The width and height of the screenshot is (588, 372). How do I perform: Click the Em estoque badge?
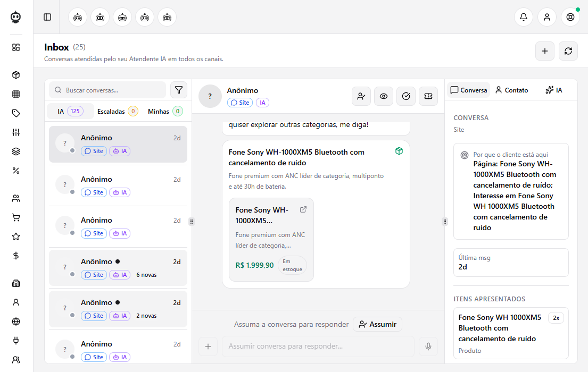(x=293, y=265)
